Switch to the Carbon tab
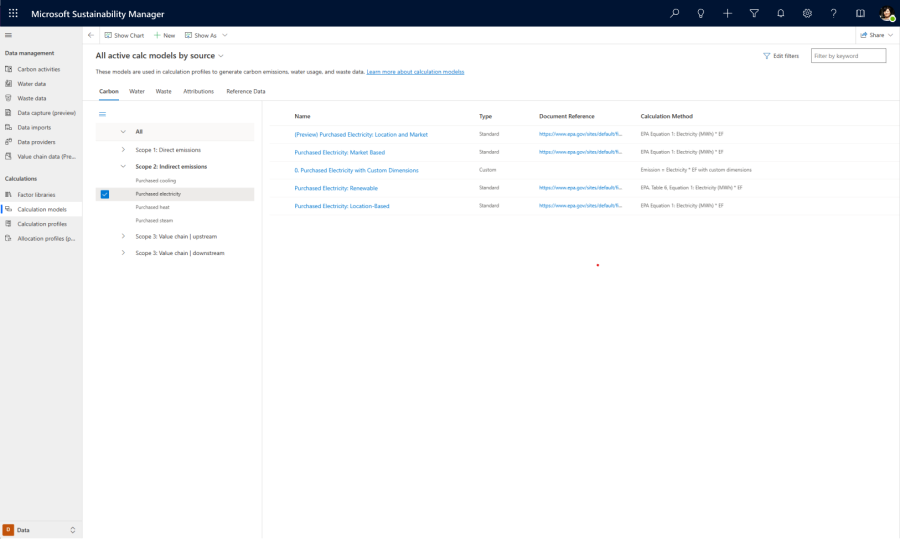 pos(108,91)
